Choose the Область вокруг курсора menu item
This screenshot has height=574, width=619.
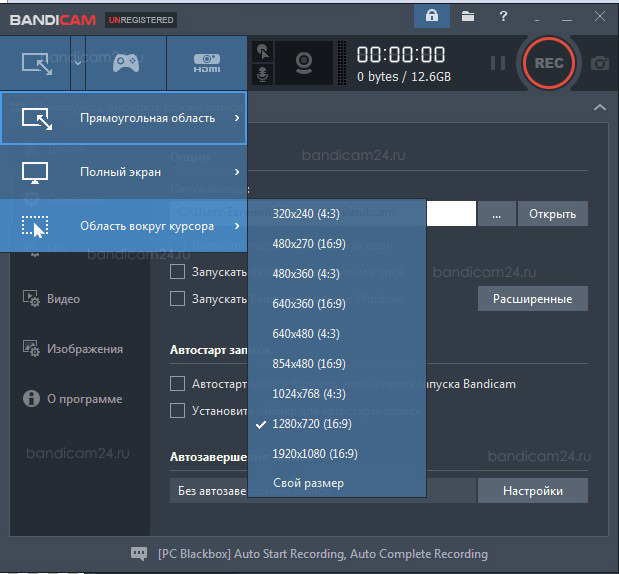(124, 226)
